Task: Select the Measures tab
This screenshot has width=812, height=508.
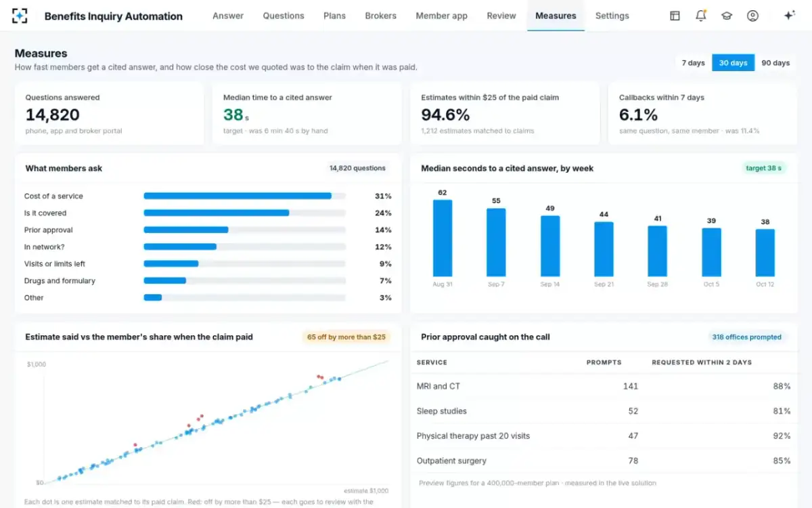Action: click(556, 16)
